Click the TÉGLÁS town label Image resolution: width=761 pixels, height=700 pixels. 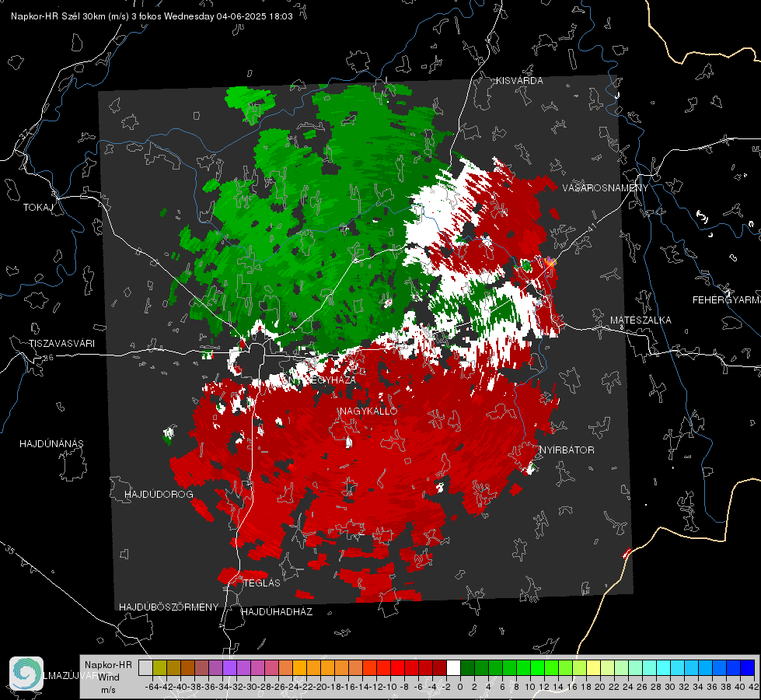262,583
